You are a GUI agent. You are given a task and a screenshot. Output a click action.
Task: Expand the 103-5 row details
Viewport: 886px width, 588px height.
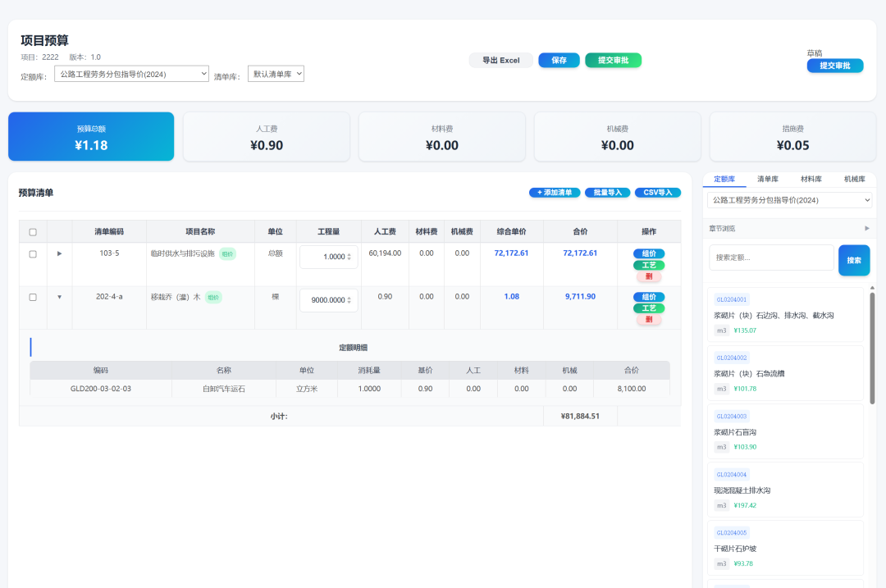59,254
